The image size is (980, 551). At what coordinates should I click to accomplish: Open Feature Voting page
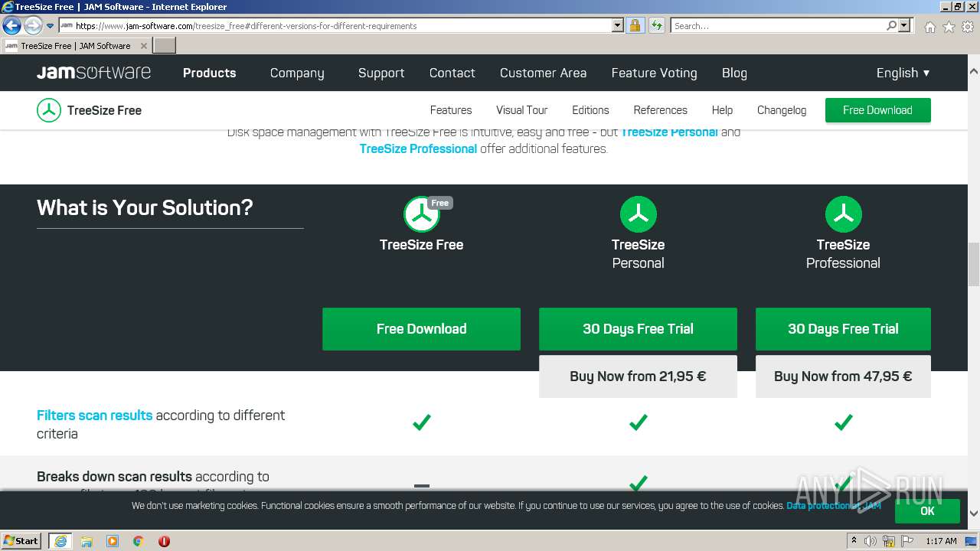point(654,73)
